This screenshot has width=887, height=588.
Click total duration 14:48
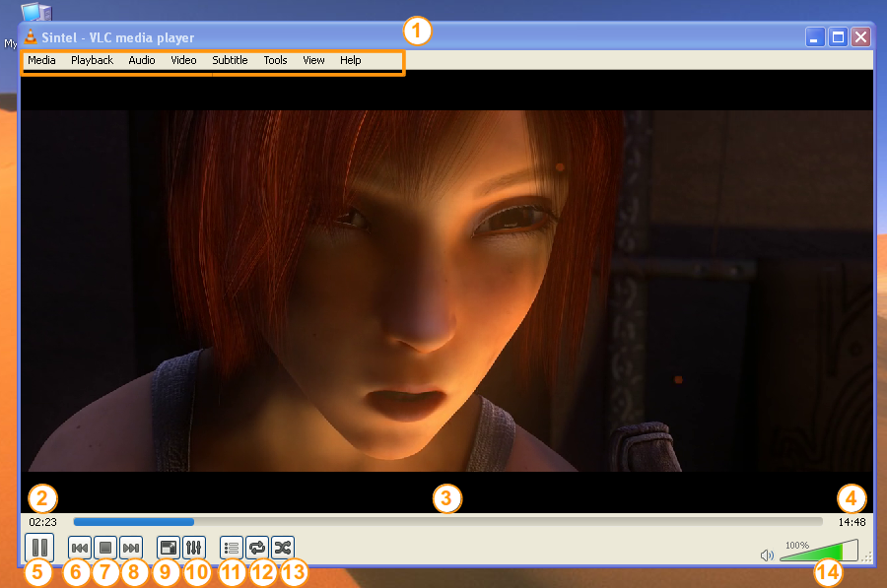(x=852, y=522)
